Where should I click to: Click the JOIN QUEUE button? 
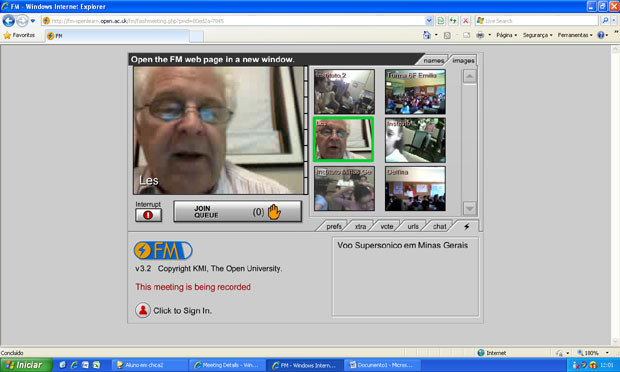click(237, 211)
